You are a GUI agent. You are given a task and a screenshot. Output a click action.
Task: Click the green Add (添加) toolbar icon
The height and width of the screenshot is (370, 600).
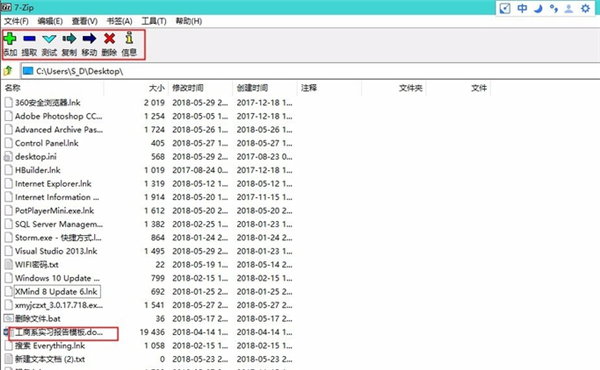(10, 39)
